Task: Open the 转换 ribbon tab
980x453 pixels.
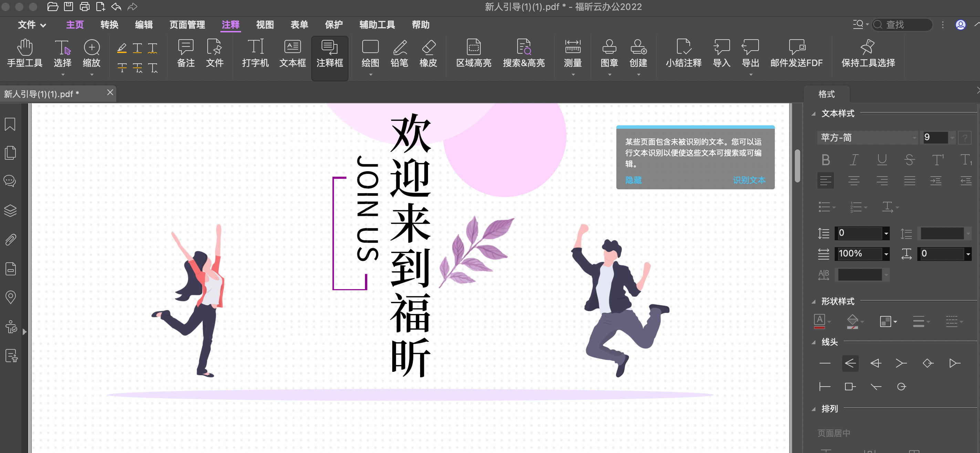Action: click(109, 25)
